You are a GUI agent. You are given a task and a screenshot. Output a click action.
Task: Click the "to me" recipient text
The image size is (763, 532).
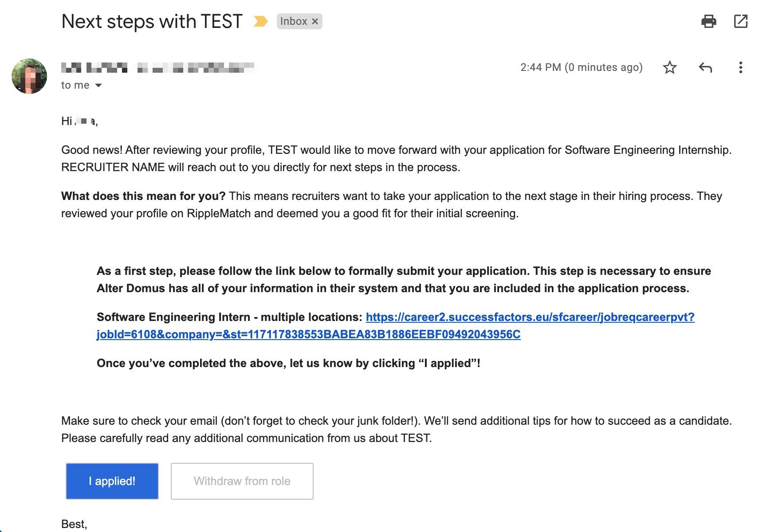[x=75, y=85]
